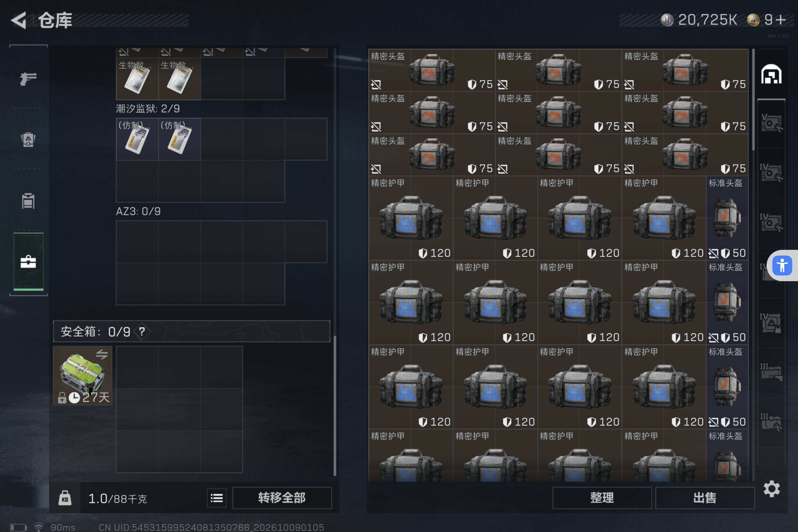The image size is (798, 532).
Task: Open the medical briefcase category icon
Action: (28, 262)
